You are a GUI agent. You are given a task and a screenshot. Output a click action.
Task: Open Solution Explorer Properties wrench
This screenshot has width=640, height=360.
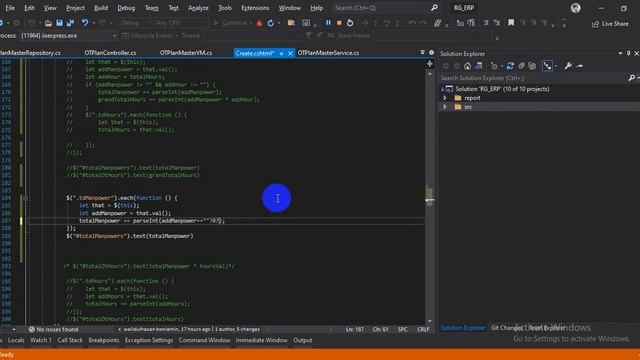pyautogui.click(x=568, y=66)
